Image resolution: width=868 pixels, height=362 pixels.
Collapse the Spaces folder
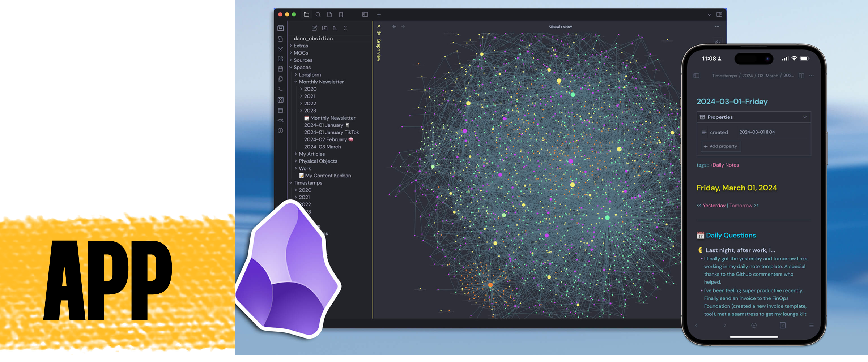click(302, 68)
